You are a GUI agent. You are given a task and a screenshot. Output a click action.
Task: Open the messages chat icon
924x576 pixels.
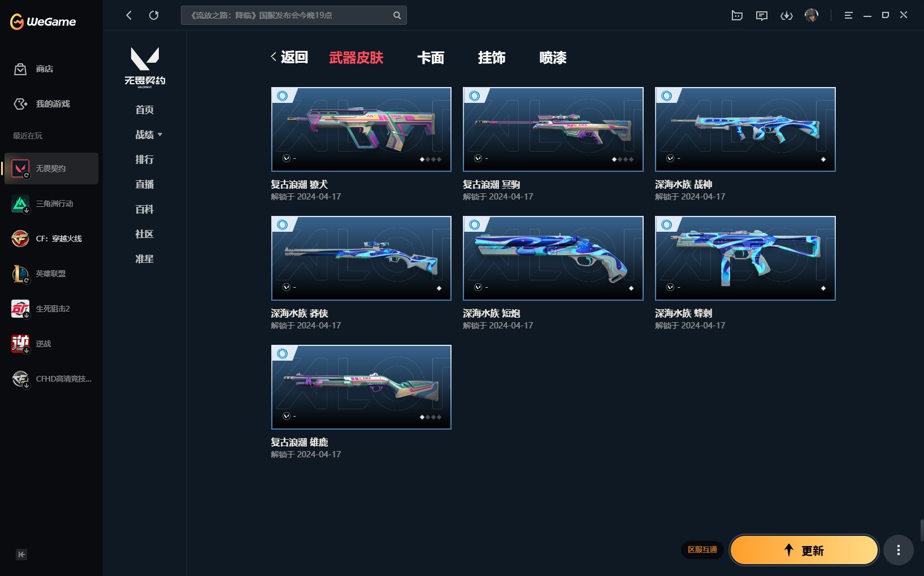(762, 15)
